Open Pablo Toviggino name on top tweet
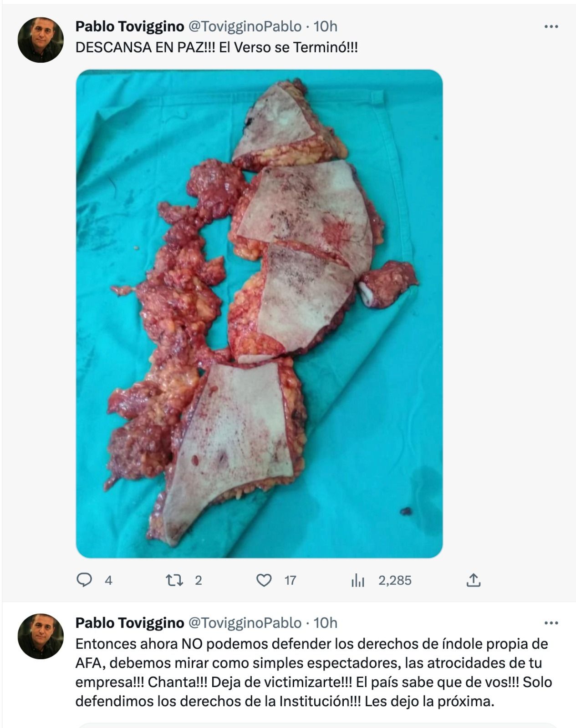Viewport: 576px width, 728px height. 129,27
